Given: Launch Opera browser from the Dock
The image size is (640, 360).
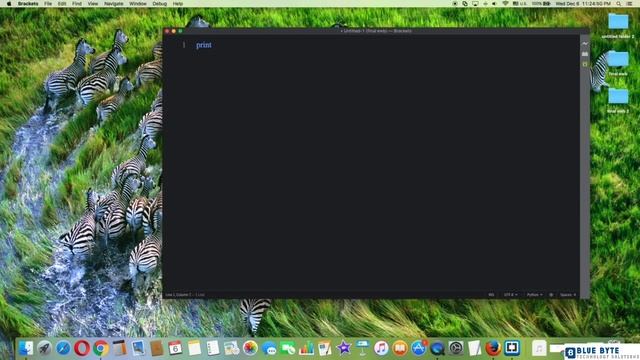Looking at the screenshot, I should click(x=82, y=348).
